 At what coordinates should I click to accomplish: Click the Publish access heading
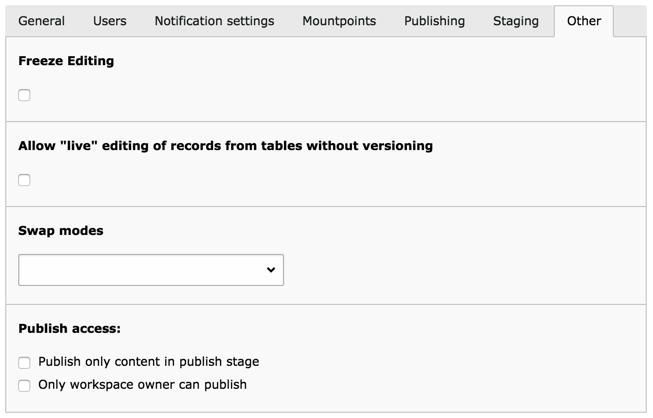click(70, 328)
